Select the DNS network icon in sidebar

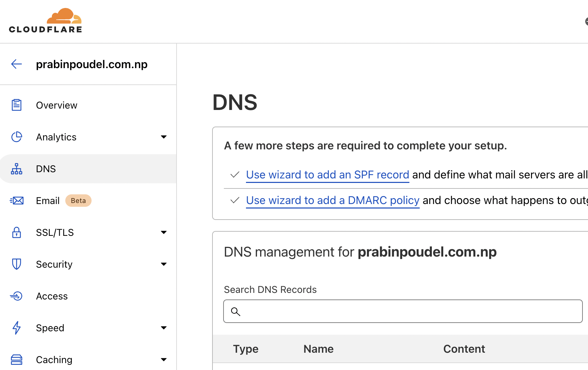pos(16,169)
